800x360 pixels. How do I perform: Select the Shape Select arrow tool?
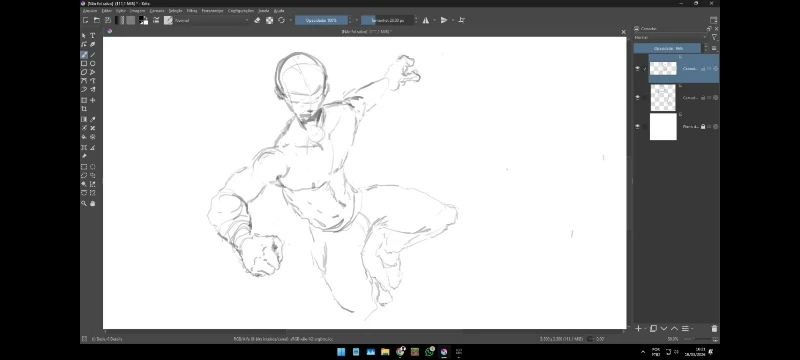(84, 36)
